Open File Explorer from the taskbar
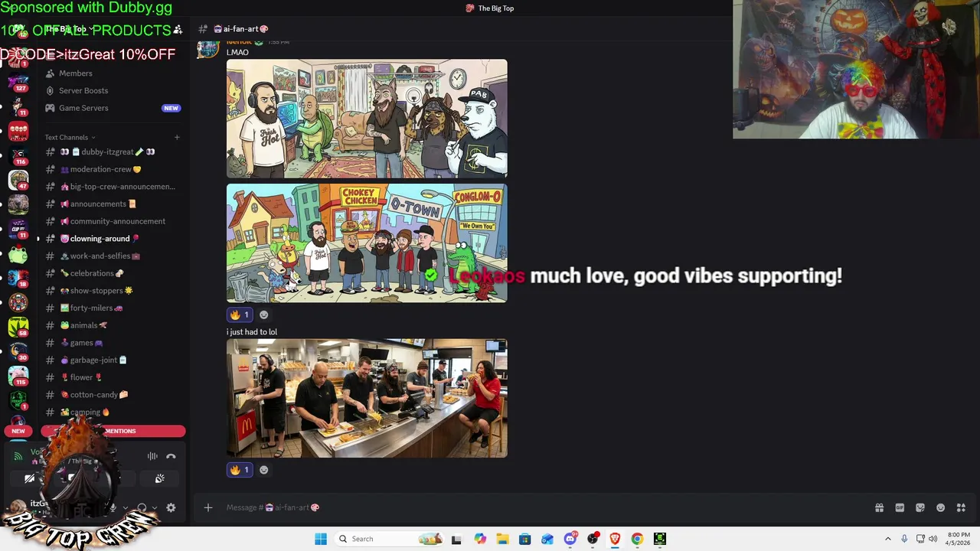This screenshot has height=551, width=980. 502,539
